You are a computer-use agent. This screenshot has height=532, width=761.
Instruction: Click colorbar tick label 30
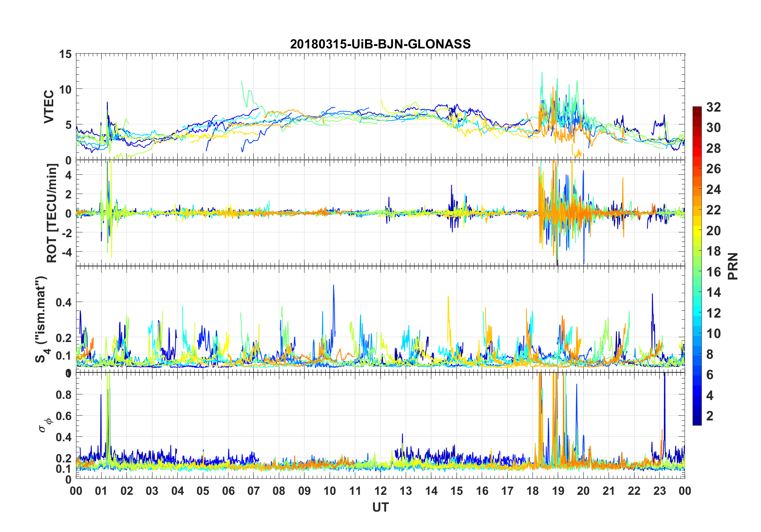click(x=713, y=128)
